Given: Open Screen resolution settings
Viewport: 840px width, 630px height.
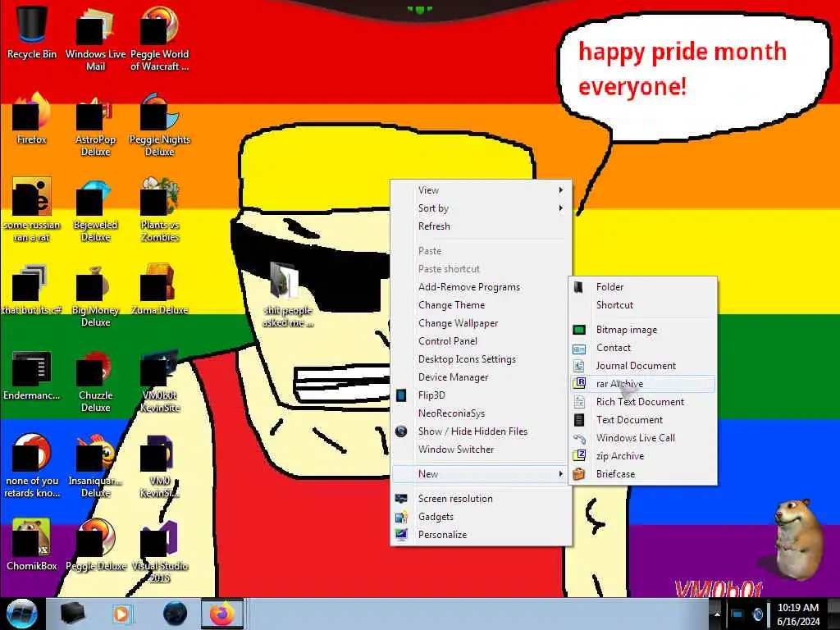Looking at the screenshot, I should pos(482,499).
